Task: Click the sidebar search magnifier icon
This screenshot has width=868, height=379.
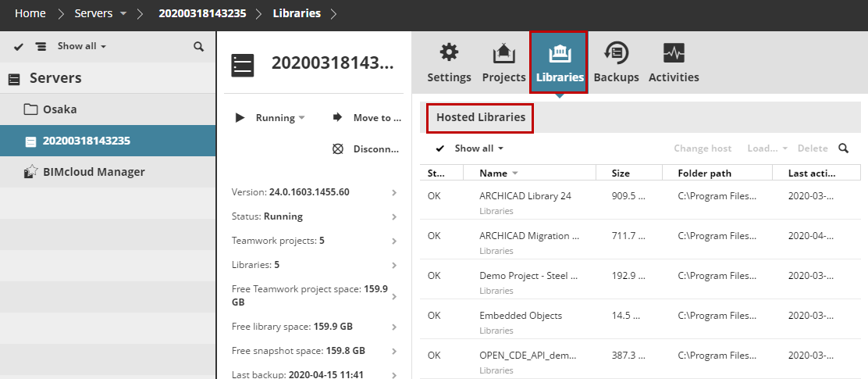Action: click(199, 47)
